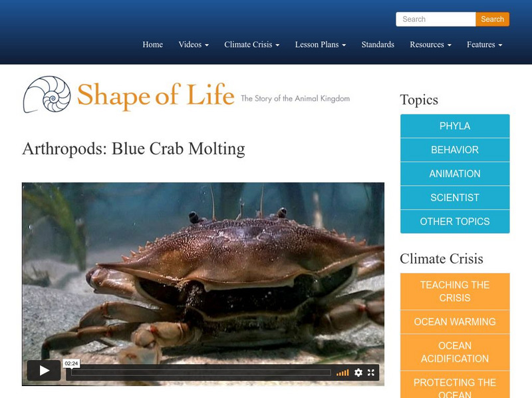The width and height of the screenshot is (532, 398).
Task: Click the Search button beside the search box
Action: pos(492,19)
